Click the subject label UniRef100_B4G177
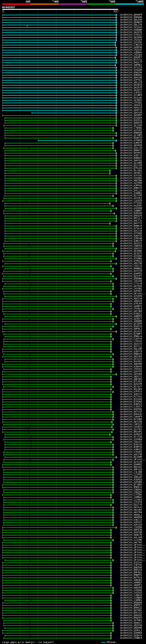Image resolution: width=146 pixels, height=644 pixels. pos(131,63)
